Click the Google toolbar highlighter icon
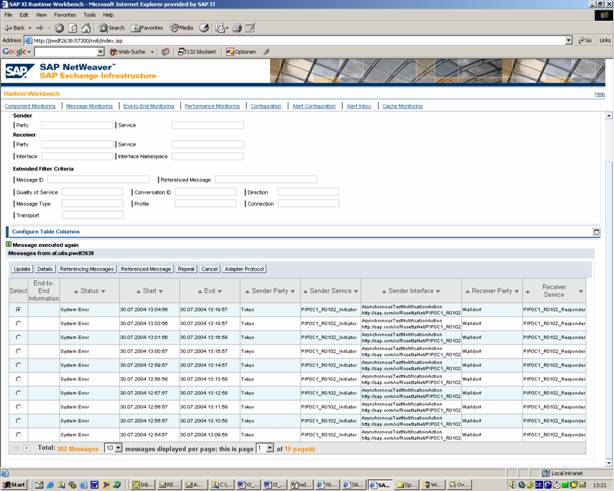Screen dimensions: 614x491 [267, 52]
